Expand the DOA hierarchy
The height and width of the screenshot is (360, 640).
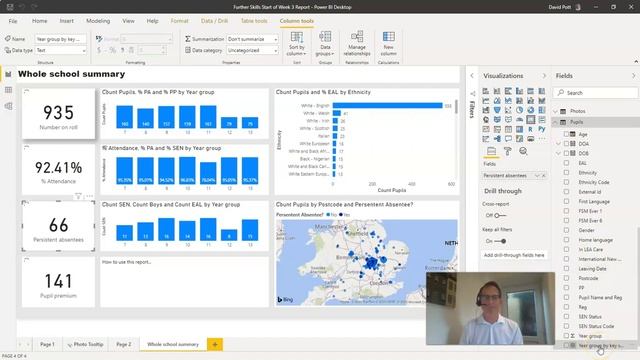pyautogui.click(x=558, y=144)
